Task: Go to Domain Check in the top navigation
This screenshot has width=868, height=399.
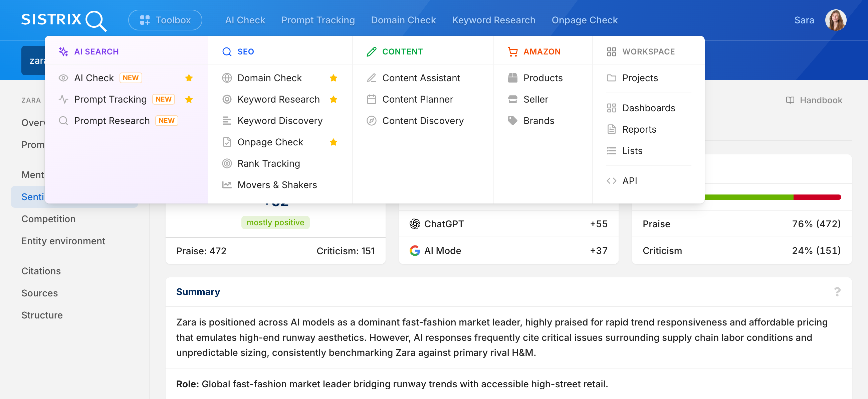Action: click(403, 20)
